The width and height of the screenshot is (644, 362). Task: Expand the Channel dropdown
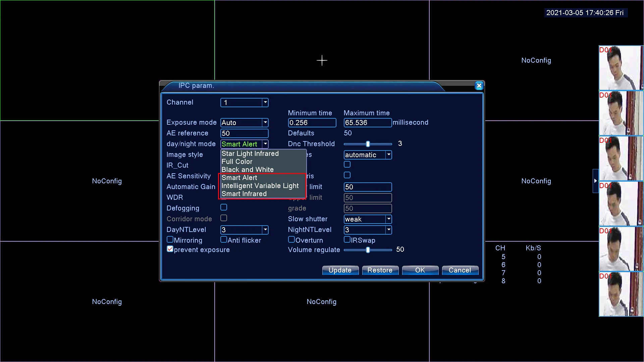click(265, 103)
